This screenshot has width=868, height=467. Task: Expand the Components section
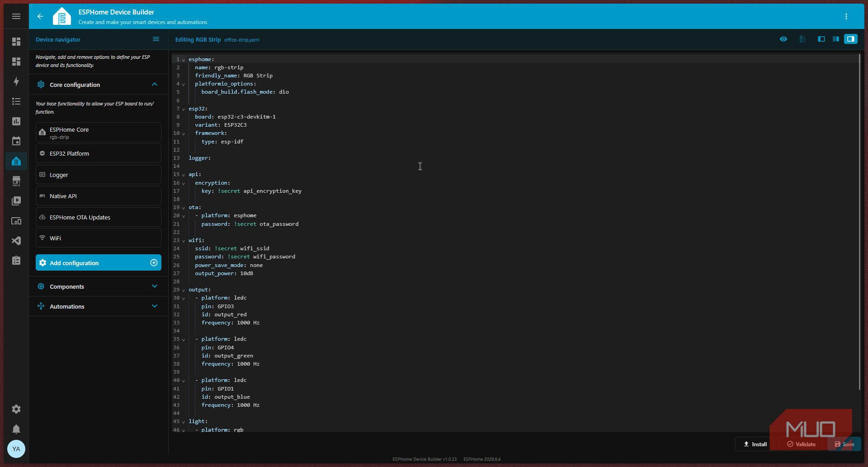click(x=155, y=286)
